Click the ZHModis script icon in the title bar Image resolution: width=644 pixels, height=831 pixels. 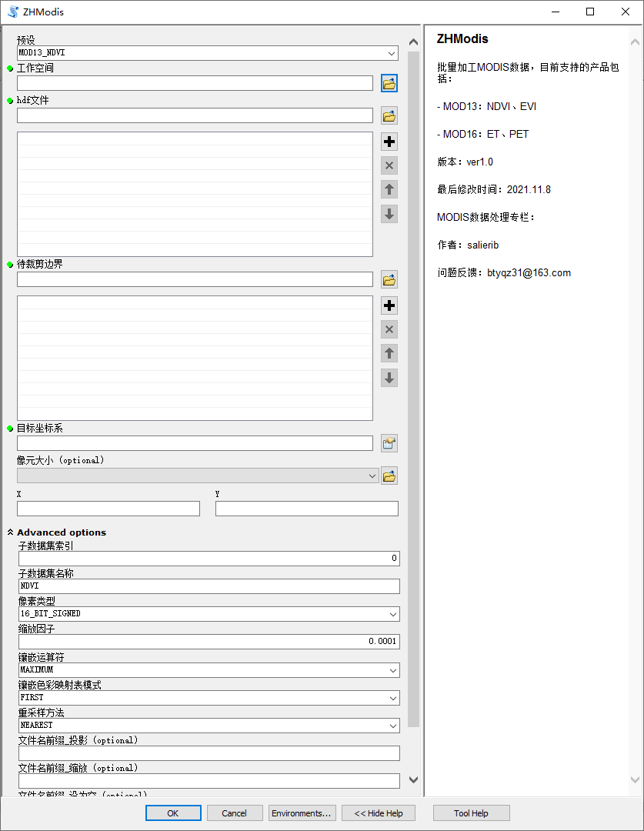click(13, 12)
